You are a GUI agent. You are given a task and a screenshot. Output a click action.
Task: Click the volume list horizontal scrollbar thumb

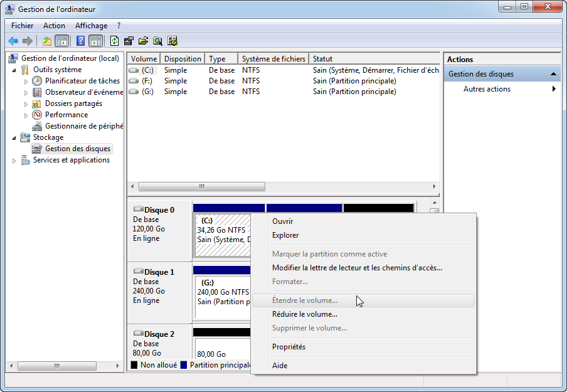[x=202, y=187]
